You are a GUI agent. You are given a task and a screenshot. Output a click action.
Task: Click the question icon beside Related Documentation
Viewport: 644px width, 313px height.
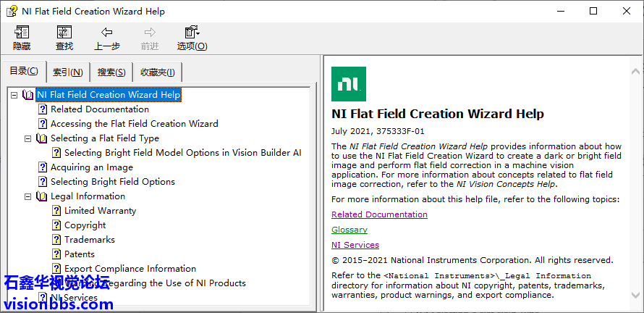43,109
